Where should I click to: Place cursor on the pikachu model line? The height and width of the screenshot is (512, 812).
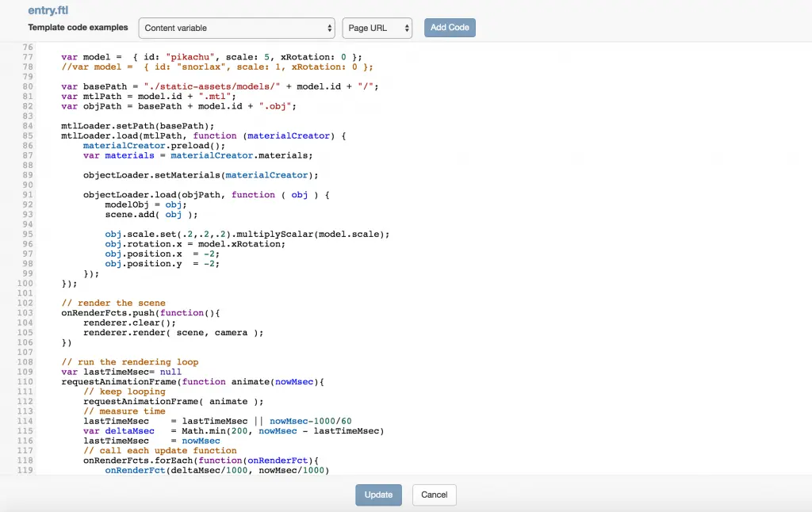pos(211,57)
